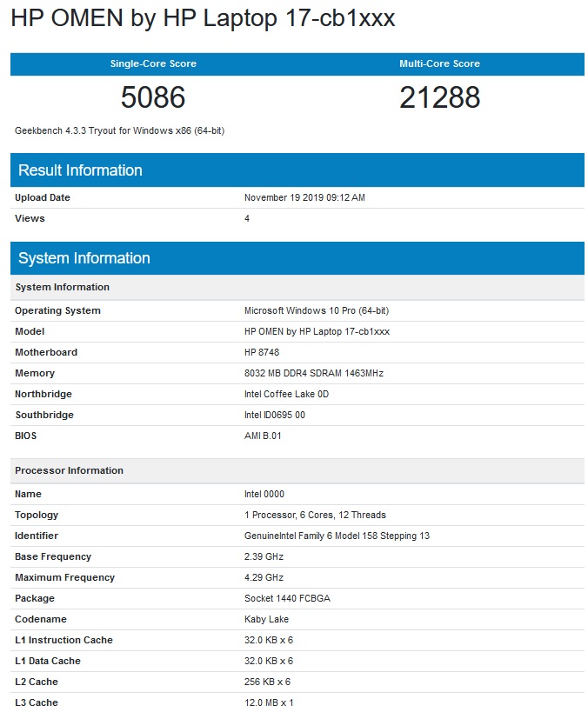The image size is (588, 719).
Task: Click the Identifier label
Action: (x=37, y=536)
